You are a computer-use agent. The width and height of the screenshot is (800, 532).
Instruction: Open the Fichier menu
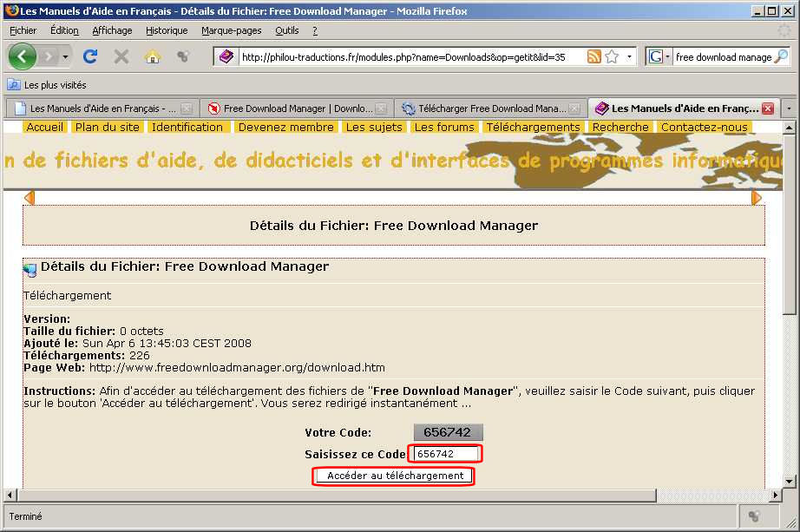point(23,30)
